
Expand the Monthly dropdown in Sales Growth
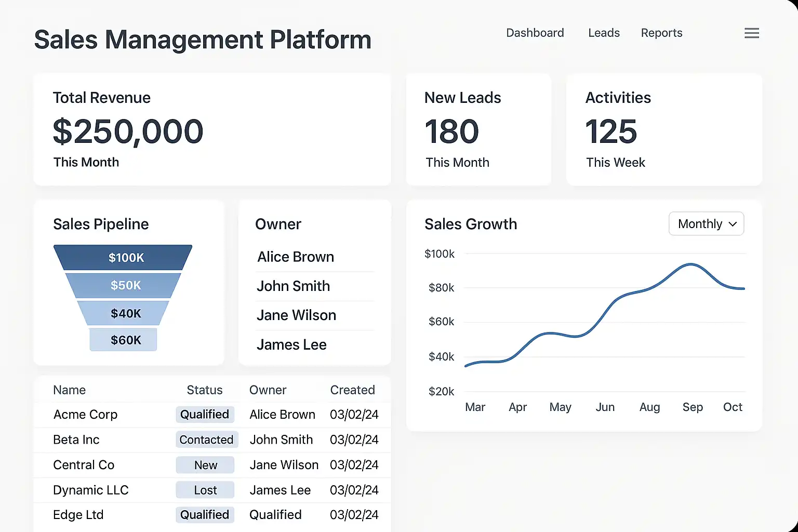pos(706,224)
